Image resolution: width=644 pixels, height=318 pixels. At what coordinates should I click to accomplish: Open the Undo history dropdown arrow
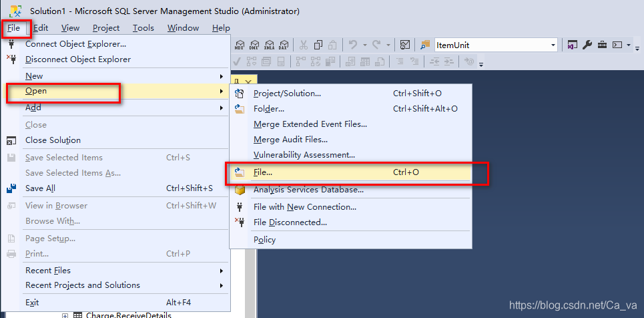[x=365, y=45]
